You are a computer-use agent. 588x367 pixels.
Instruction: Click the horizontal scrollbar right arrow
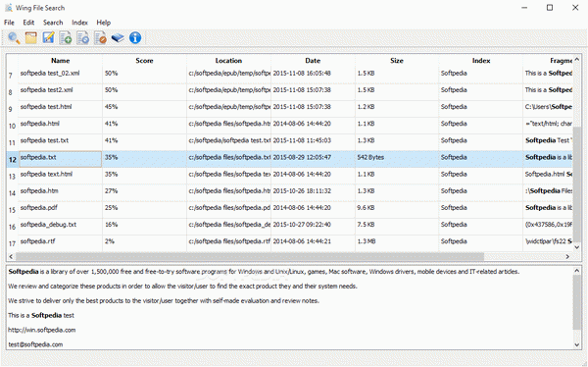tap(567, 256)
